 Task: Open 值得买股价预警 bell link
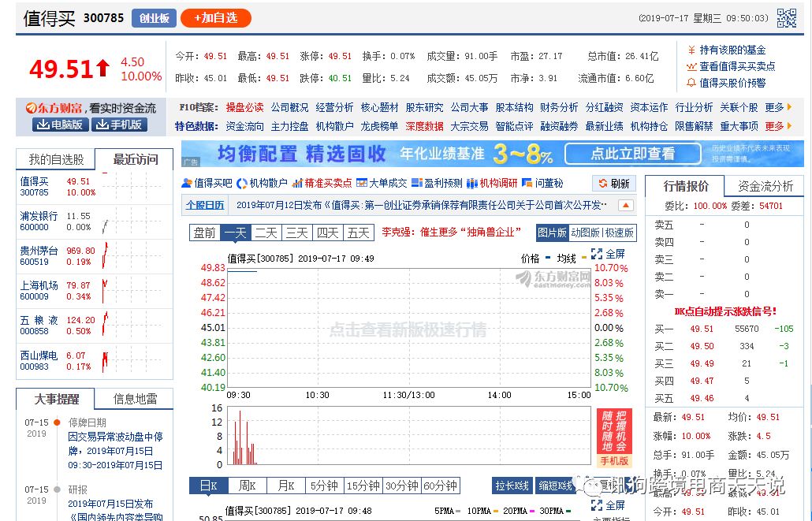click(726, 83)
